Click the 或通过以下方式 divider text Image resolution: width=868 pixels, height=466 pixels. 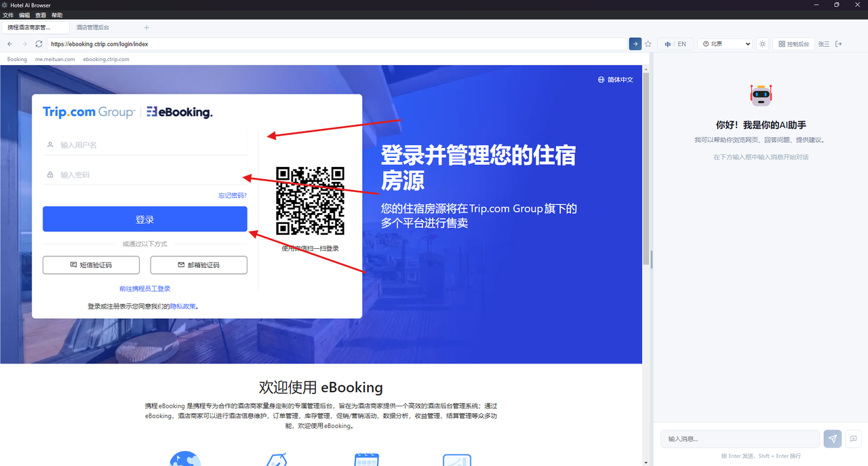tap(145, 244)
